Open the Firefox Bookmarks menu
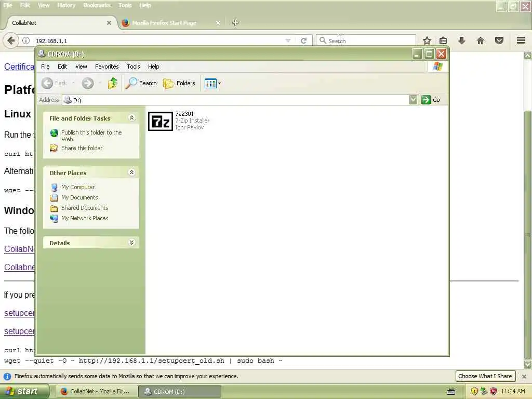532x399 pixels. pyautogui.click(x=97, y=5)
